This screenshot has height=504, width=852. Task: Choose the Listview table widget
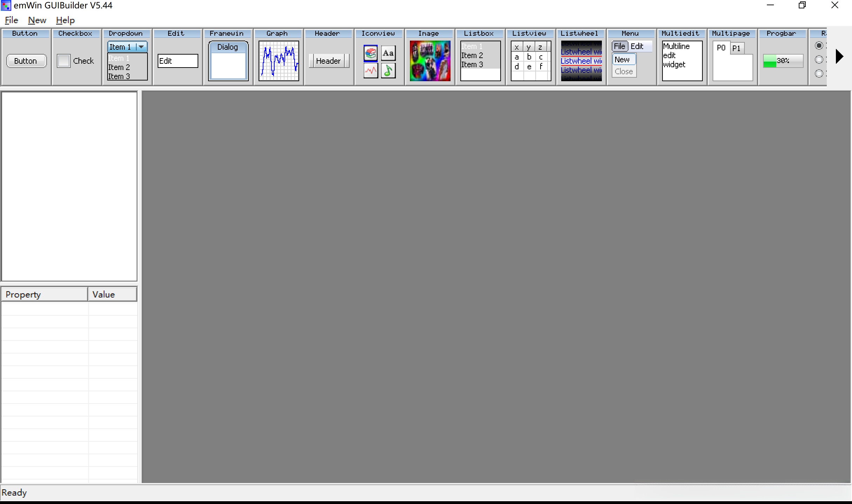(531, 61)
